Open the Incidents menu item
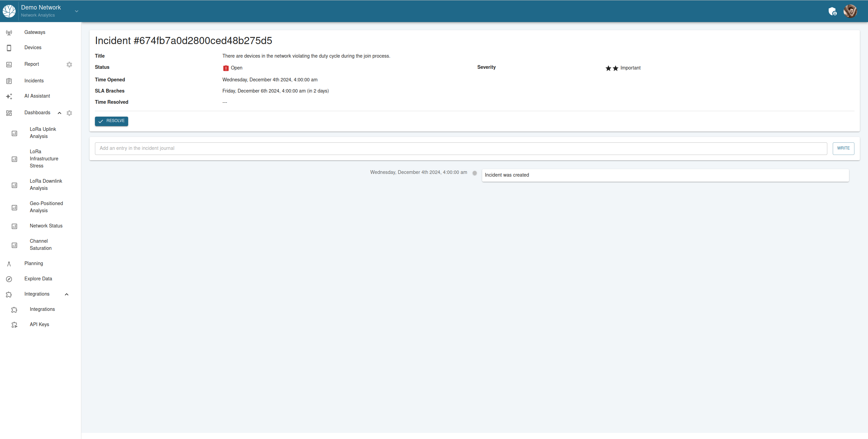 [34, 81]
